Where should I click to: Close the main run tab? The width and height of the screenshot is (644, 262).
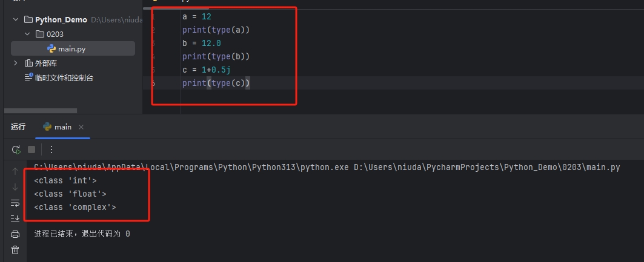pos(81,127)
